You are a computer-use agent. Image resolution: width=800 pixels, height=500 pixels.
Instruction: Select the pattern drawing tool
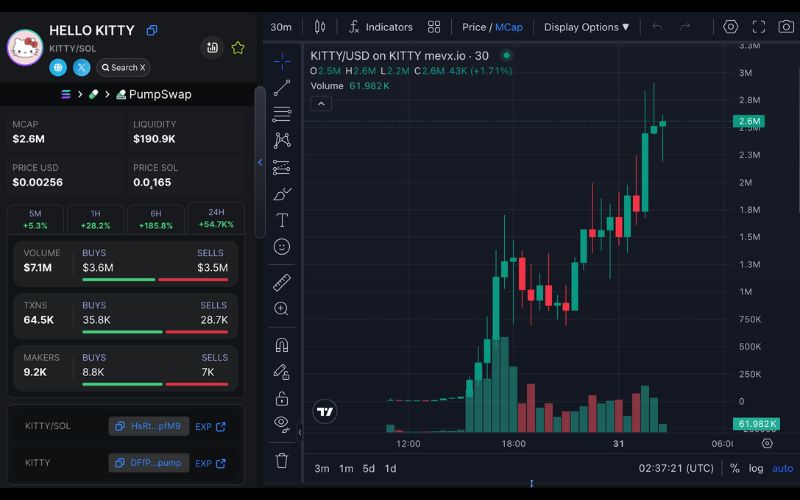tap(282, 140)
